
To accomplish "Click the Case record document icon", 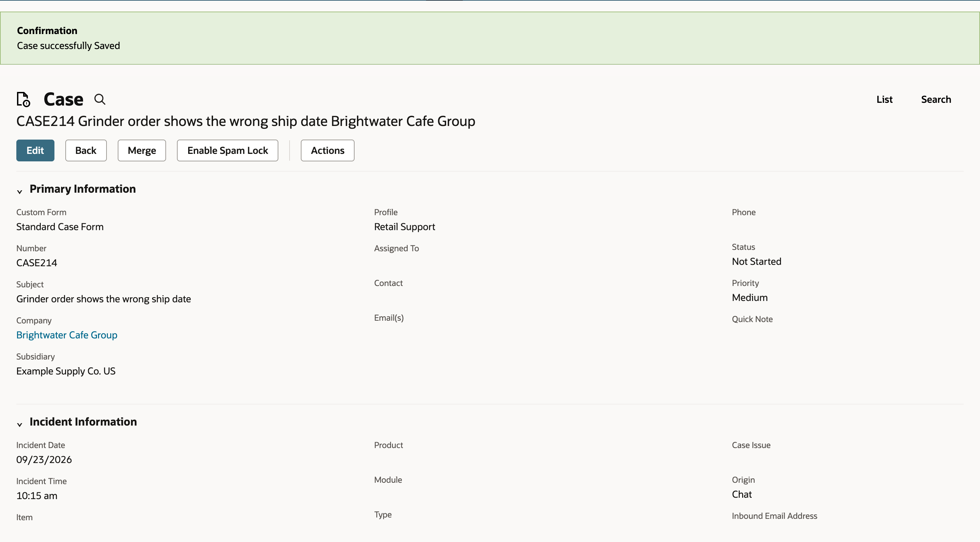I will point(23,99).
